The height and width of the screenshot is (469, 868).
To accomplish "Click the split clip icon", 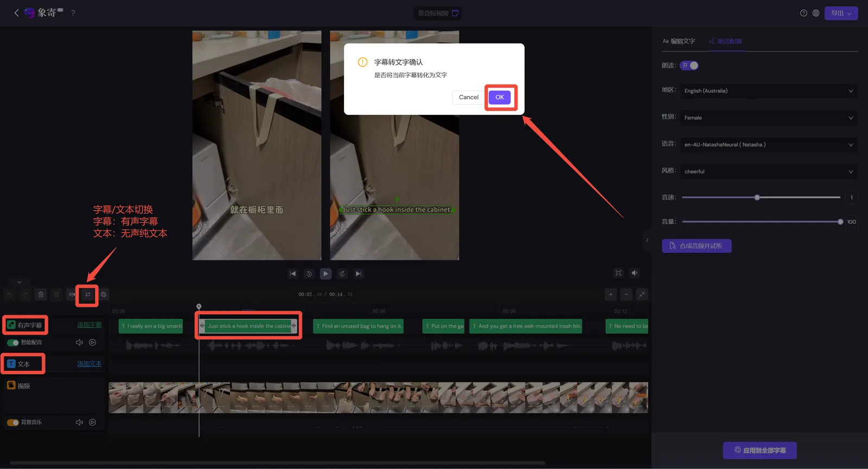I will 72,294.
